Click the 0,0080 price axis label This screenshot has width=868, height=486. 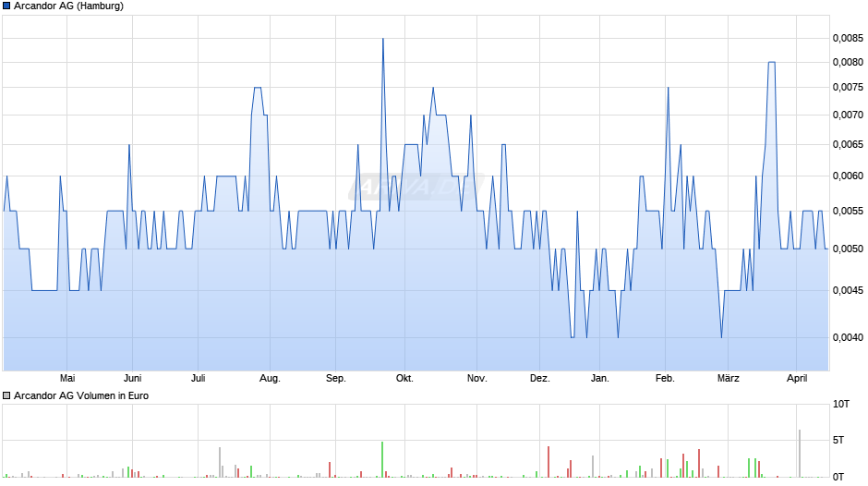(x=848, y=62)
